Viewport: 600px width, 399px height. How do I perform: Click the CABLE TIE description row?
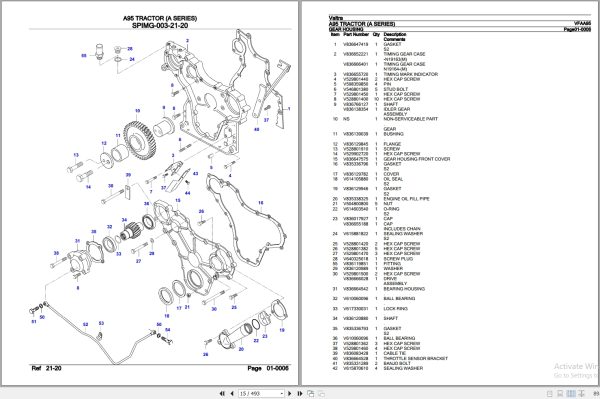[x=395, y=353]
